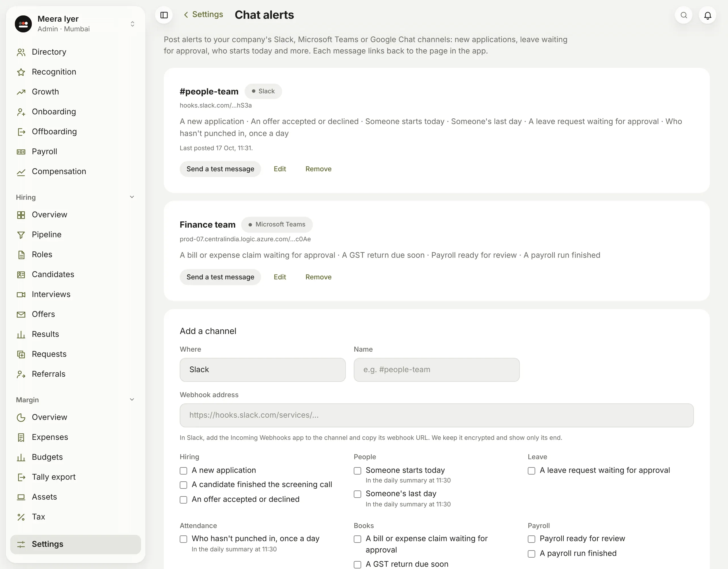Send a test message to #people-team
The height and width of the screenshot is (569, 728).
[220, 169]
